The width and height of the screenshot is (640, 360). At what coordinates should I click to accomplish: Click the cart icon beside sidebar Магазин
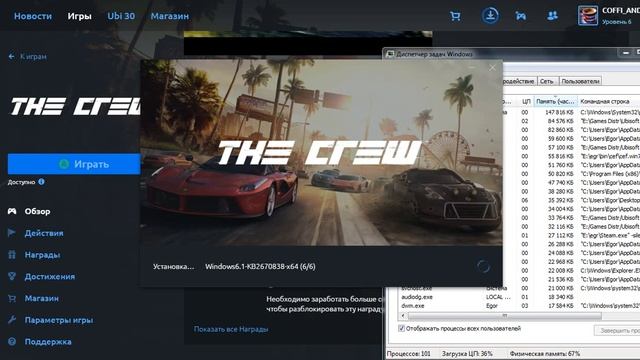[12, 298]
